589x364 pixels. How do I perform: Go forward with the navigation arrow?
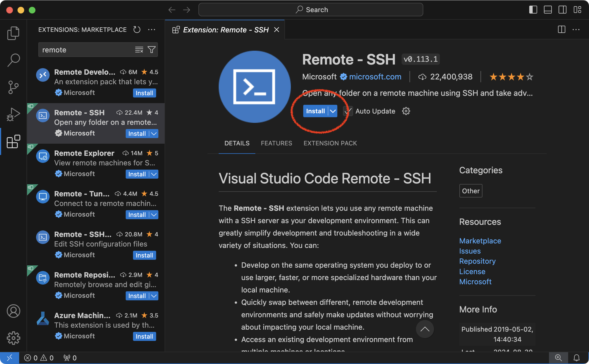187,10
